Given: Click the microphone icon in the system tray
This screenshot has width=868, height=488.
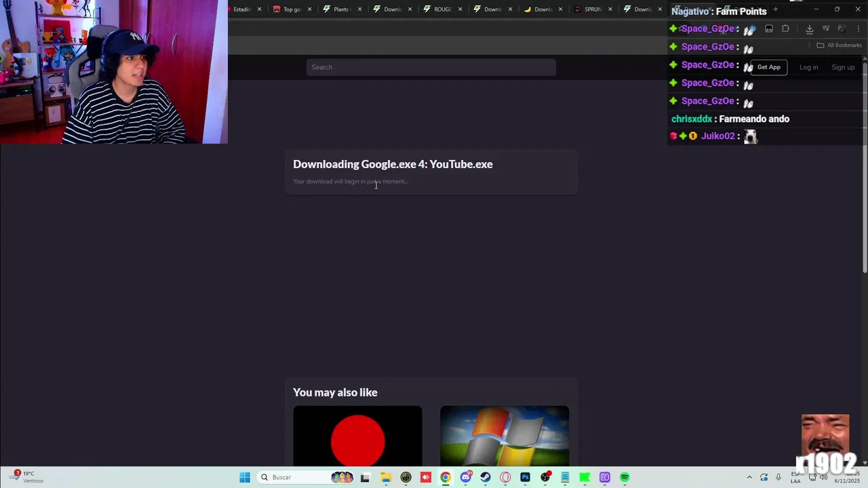Looking at the screenshot, I should pyautogui.click(x=778, y=477).
